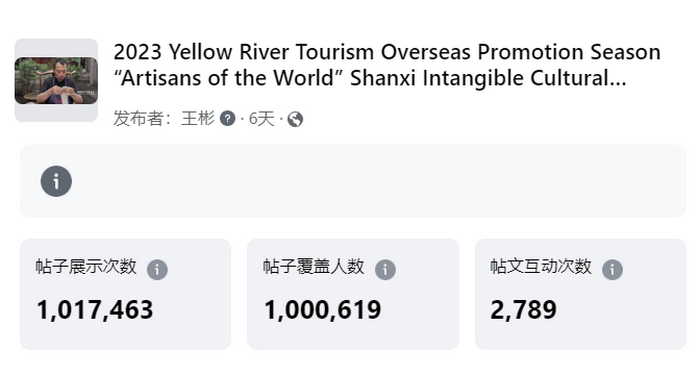This screenshot has width=700, height=375.
Task: Click the 1,000,619 reach value
Action: point(322,310)
